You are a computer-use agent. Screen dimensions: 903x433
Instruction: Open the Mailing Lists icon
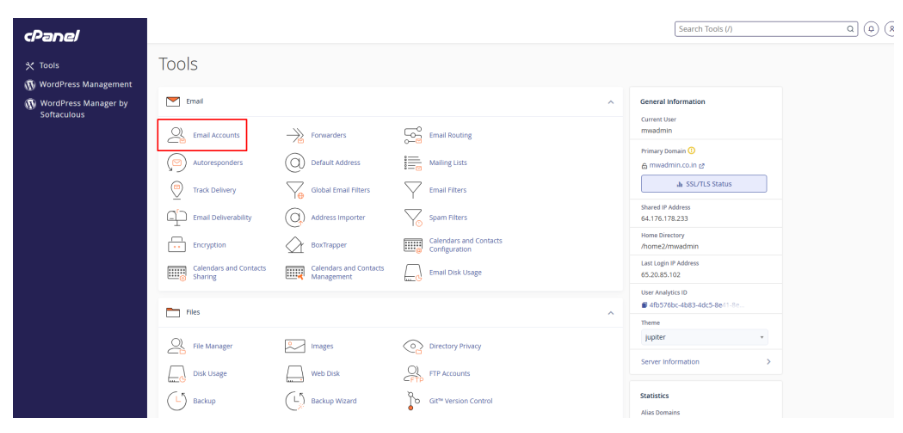pos(413,163)
